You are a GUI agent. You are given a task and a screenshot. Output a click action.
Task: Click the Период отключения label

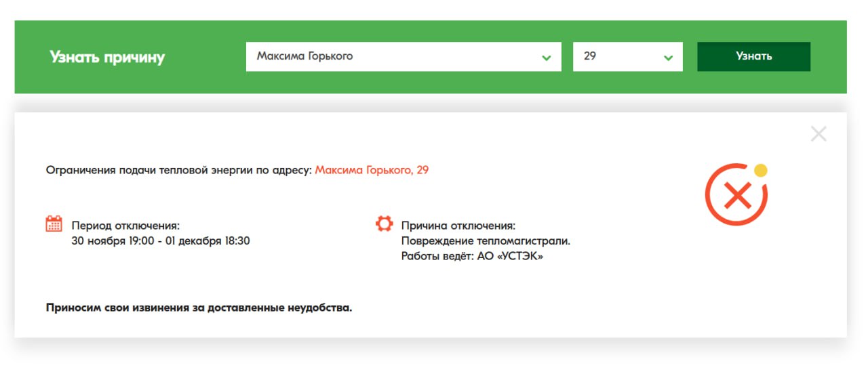125,226
